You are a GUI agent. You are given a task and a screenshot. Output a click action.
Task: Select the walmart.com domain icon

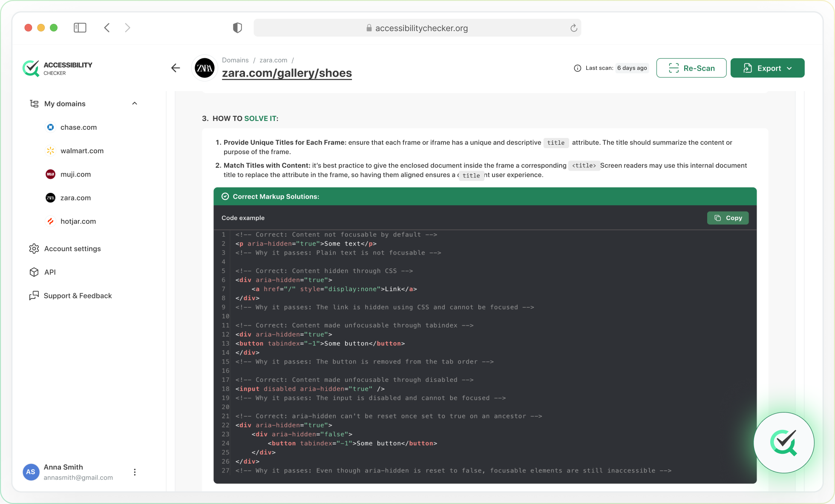(50, 151)
